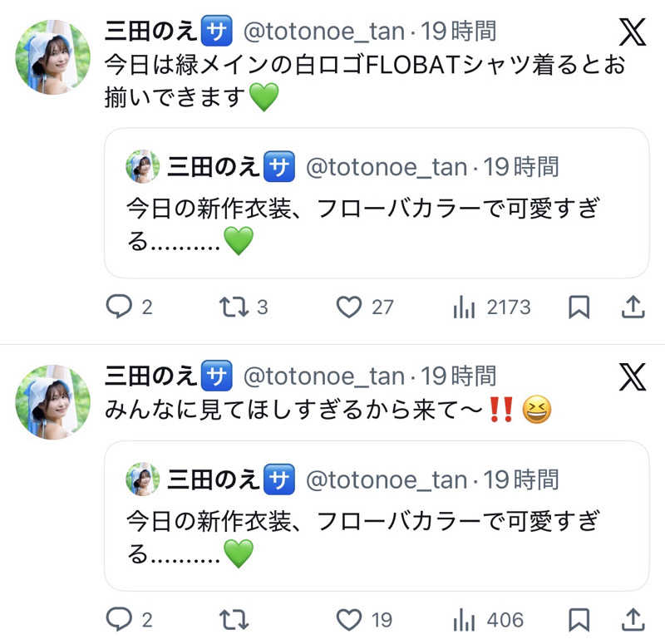
Task: Reply to the second tweet
Action: (x=119, y=619)
